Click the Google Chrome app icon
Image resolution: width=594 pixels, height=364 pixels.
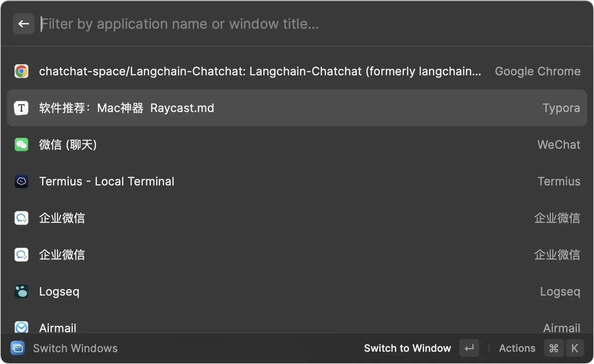tap(21, 71)
